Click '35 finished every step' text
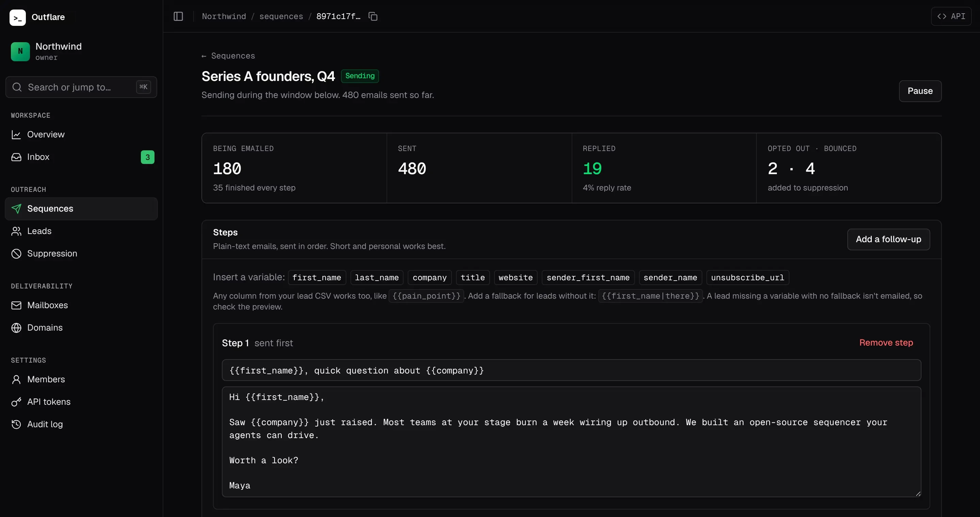980x517 pixels. click(254, 188)
